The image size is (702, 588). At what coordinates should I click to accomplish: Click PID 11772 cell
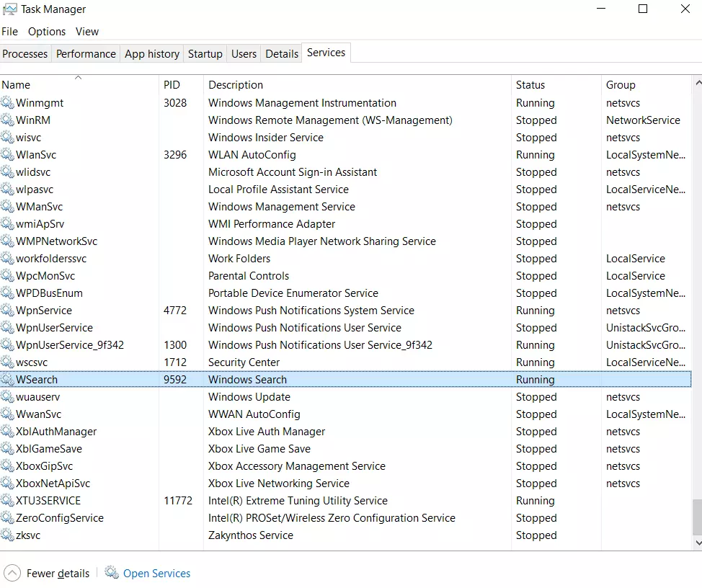(178, 501)
